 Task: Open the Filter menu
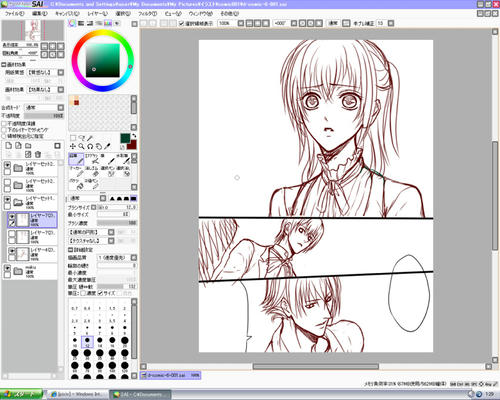[147, 14]
